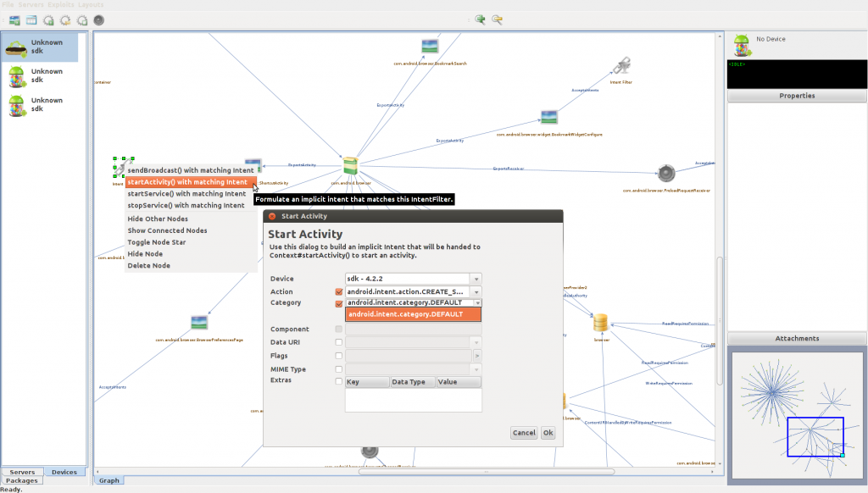Image resolution: width=868 pixels, height=493 pixels.
Task: Click the com.android.browser package node
Action: [350, 166]
